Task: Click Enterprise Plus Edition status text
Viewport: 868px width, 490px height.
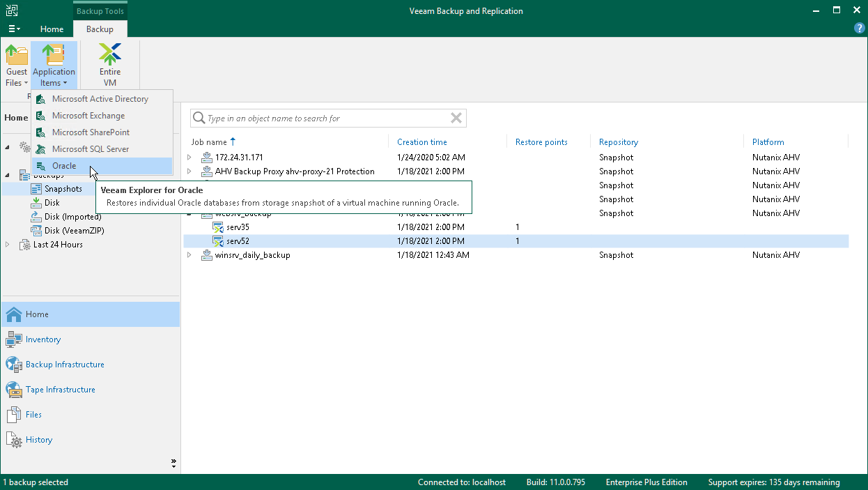Action: [646, 482]
